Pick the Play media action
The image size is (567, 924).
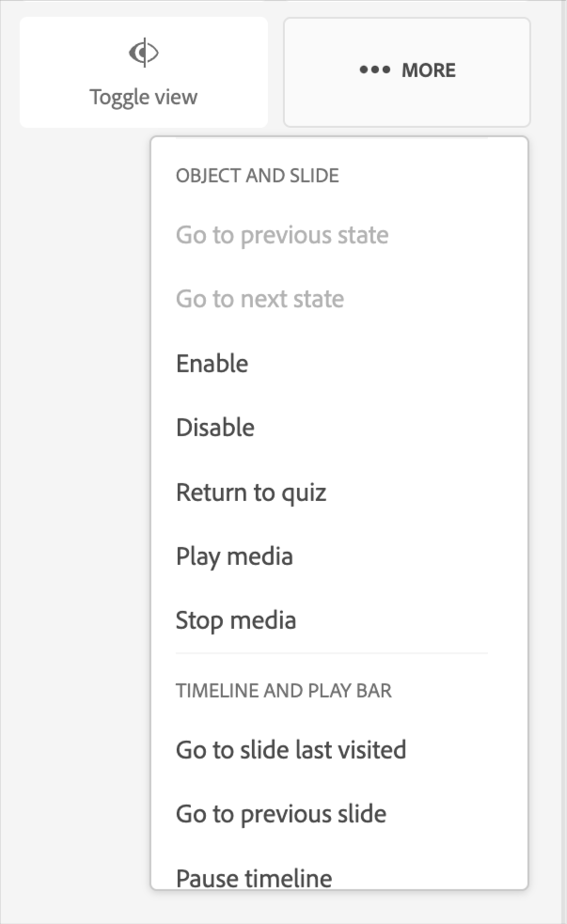pyautogui.click(x=234, y=556)
